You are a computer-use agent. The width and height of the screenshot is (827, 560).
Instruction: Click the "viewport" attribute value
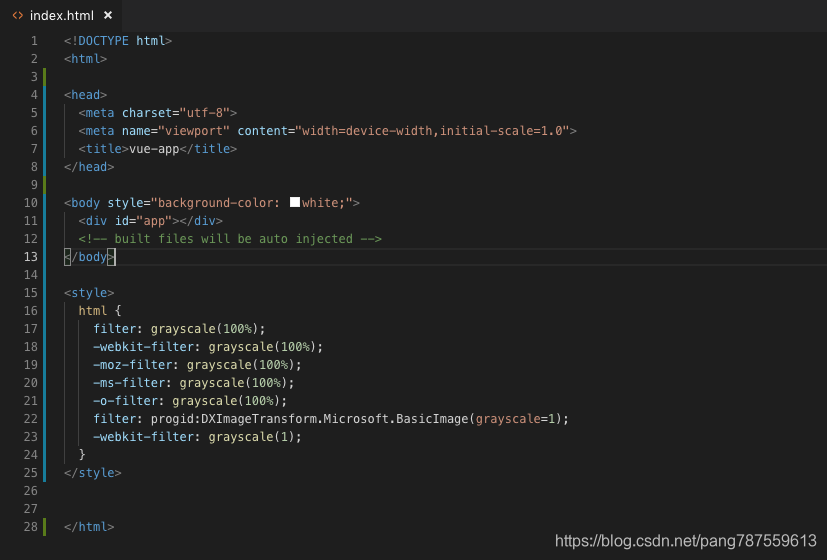[x=194, y=131]
